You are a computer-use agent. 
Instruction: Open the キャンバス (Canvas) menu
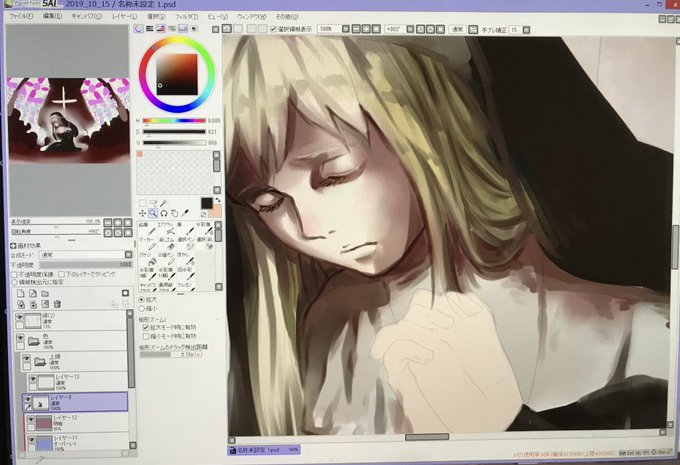[86, 16]
